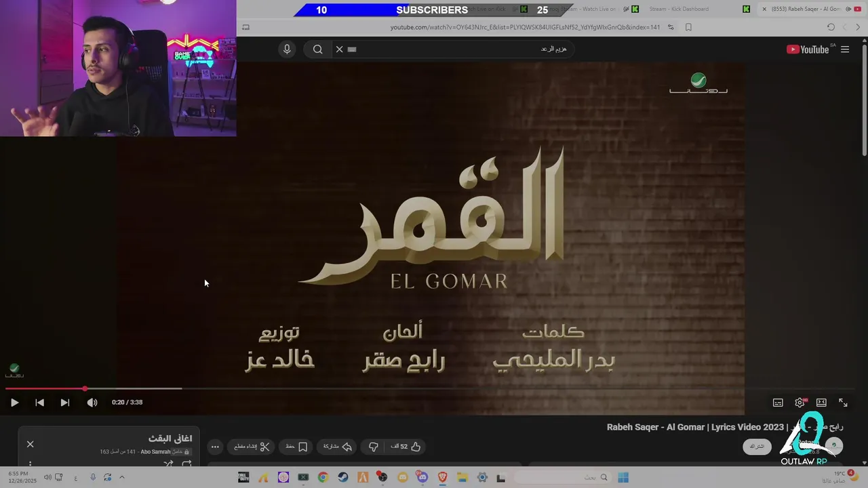868x488 pixels.
Task: Open Steam from the taskbar
Action: pyautogui.click(x=342, y=478)
